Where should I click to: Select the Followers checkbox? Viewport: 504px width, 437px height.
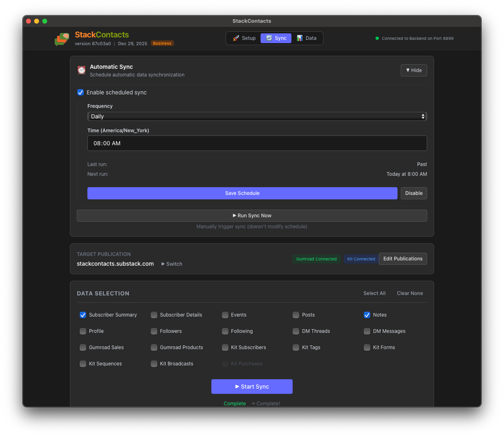click(154, 331)
